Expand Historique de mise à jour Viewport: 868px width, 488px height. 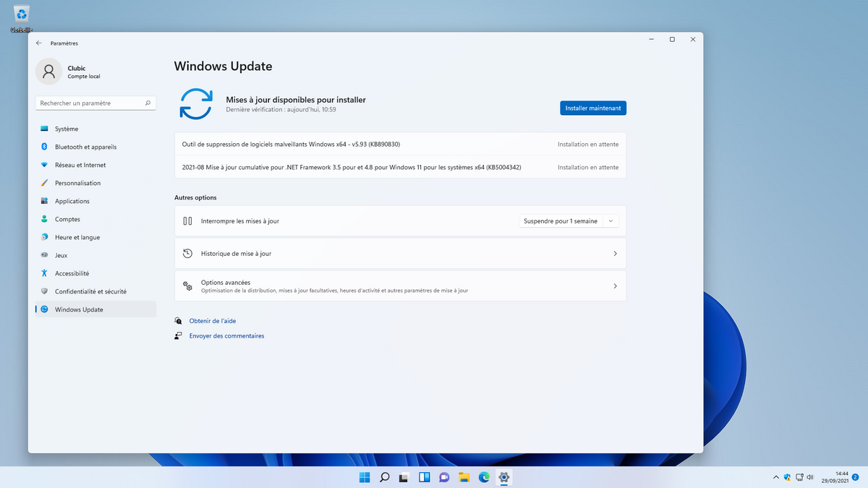pos(400,254)
